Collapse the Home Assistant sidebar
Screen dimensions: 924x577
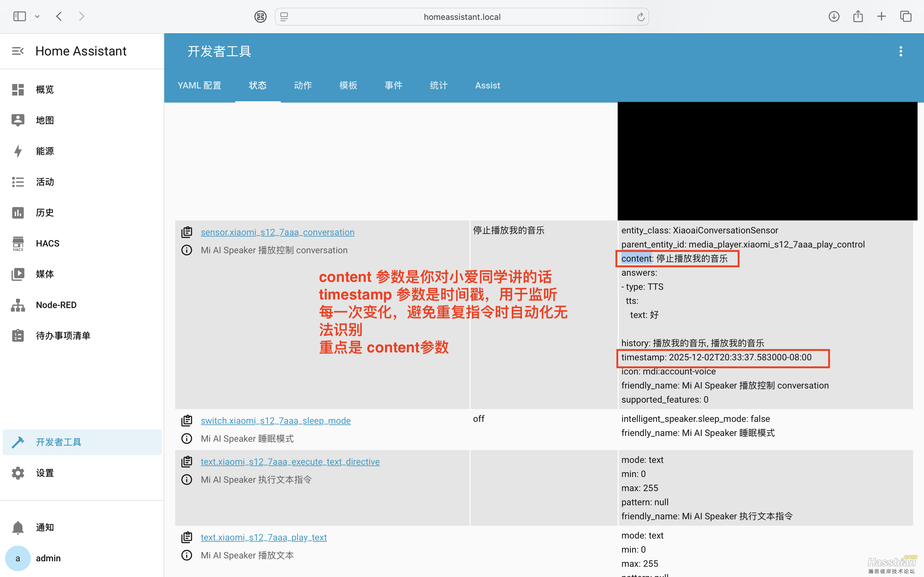coord(18,51)
